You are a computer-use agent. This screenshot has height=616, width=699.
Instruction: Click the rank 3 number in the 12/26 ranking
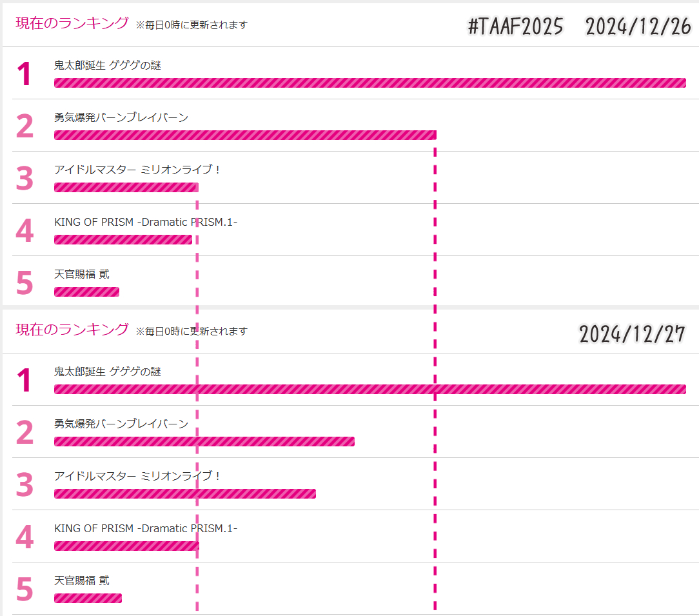coord(25,178)
